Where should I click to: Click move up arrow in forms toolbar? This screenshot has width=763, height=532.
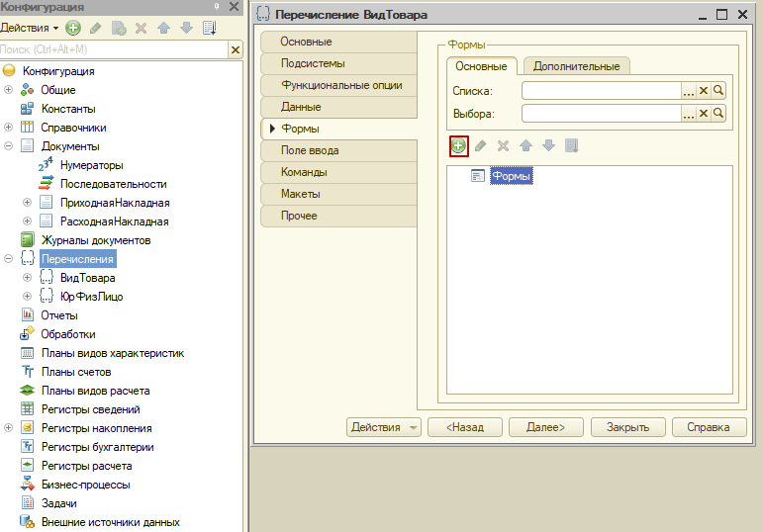(x=526, y=146)
